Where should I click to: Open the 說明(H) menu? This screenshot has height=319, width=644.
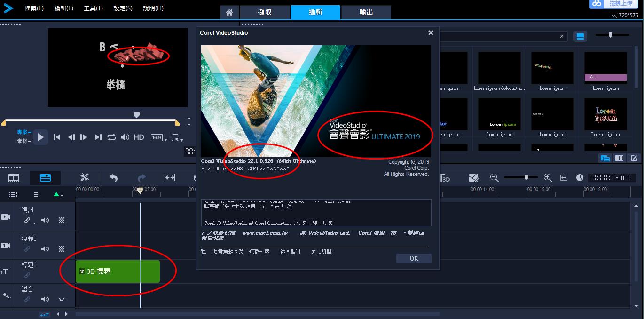[x=153, y=8]
